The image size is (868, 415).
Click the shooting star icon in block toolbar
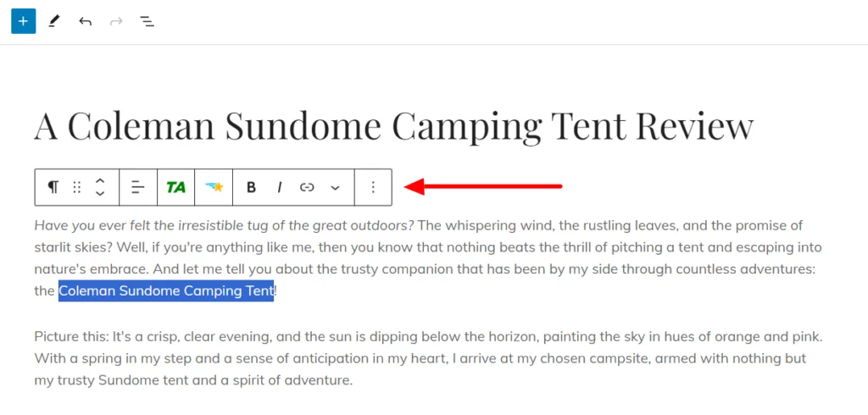tap(213, 187)
